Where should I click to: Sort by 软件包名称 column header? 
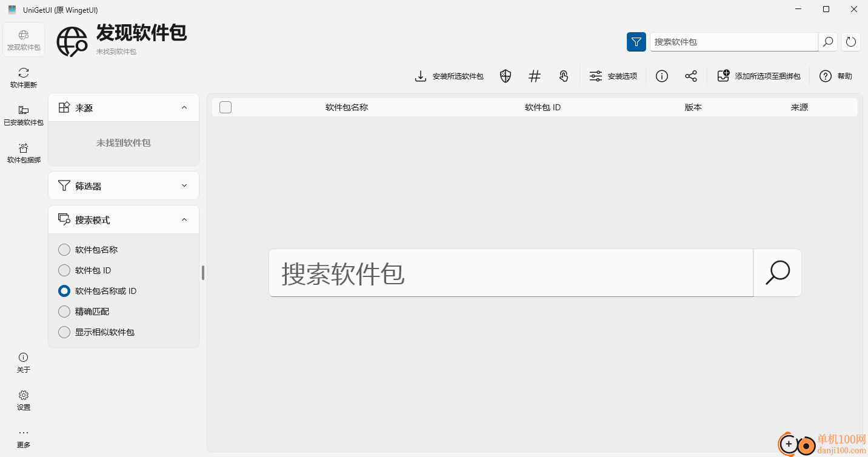[x=347, y=107]
